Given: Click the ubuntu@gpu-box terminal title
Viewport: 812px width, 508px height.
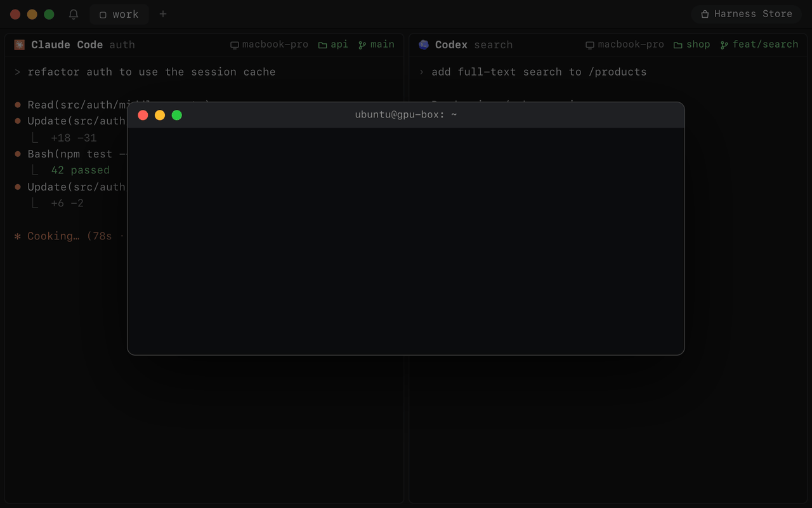Looking at the screenshot, I should (x=406, y=115).
